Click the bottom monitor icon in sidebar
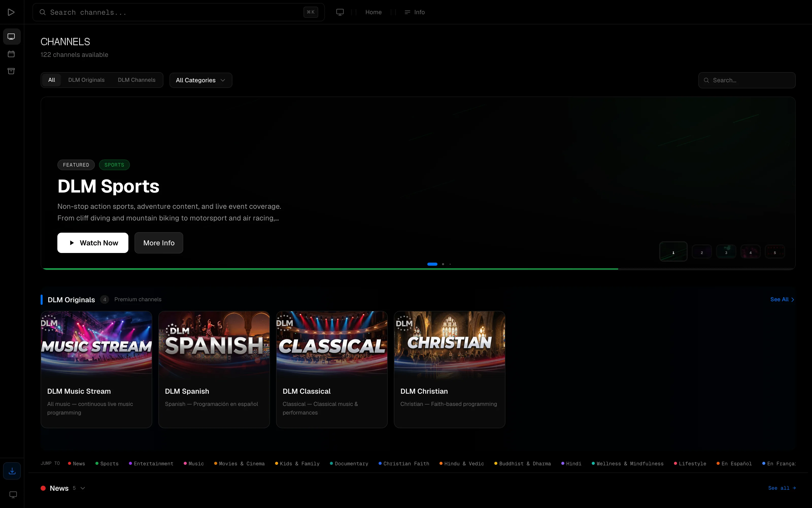Image resolution: width=812 pixels, height=508 pixels. (13, 495)
